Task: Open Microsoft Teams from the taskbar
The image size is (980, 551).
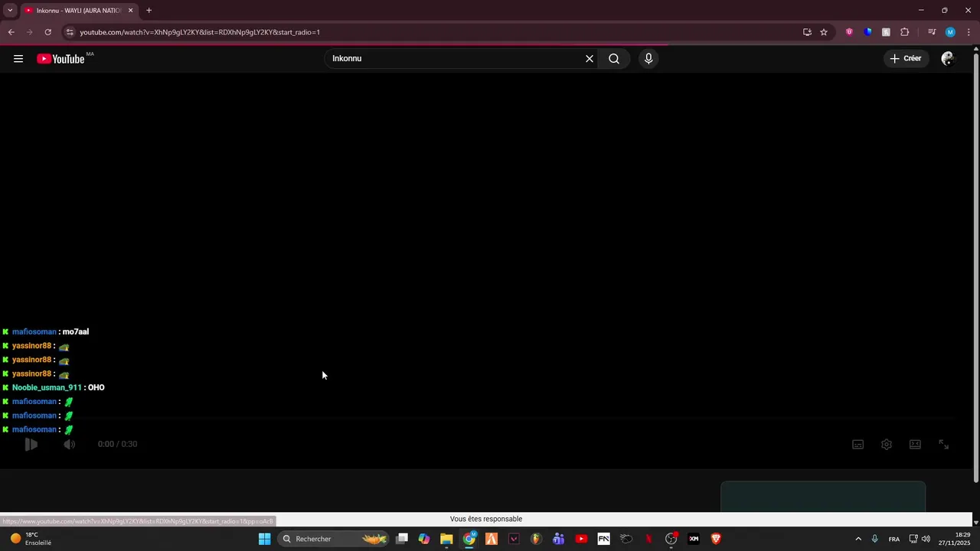Action: pyautogui.click(x=559, y=539)
